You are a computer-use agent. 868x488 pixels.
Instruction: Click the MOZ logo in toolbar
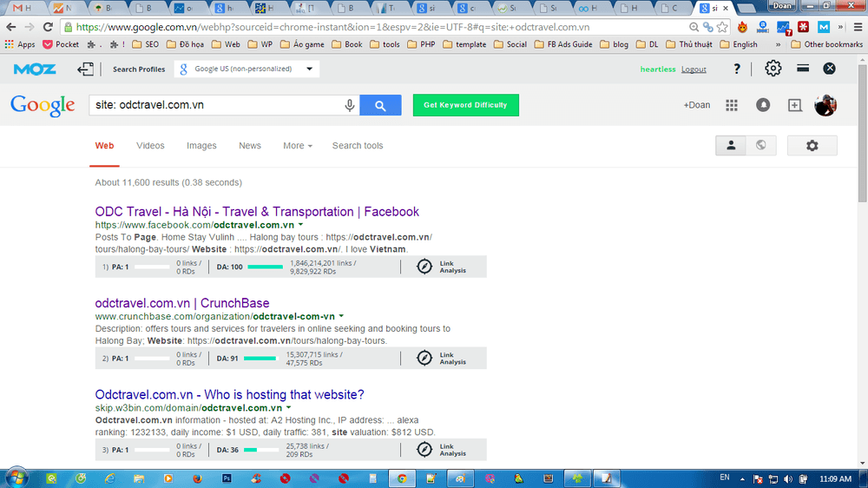point(35,69)
